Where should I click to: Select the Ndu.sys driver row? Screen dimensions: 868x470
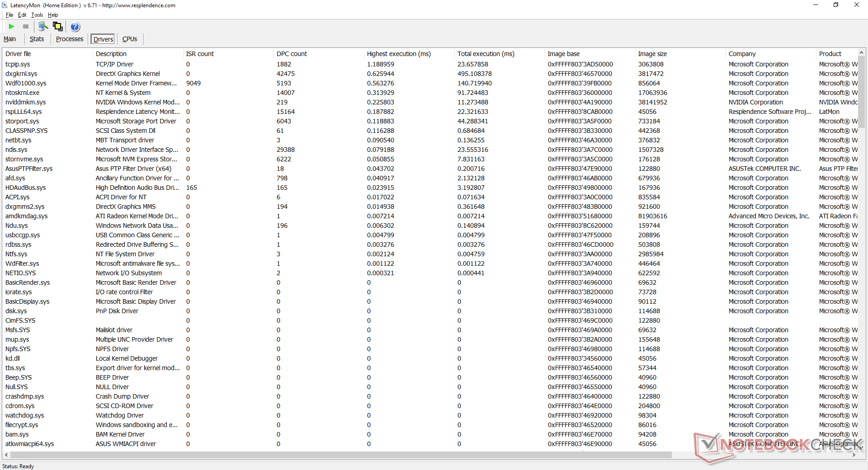point(430,226)
